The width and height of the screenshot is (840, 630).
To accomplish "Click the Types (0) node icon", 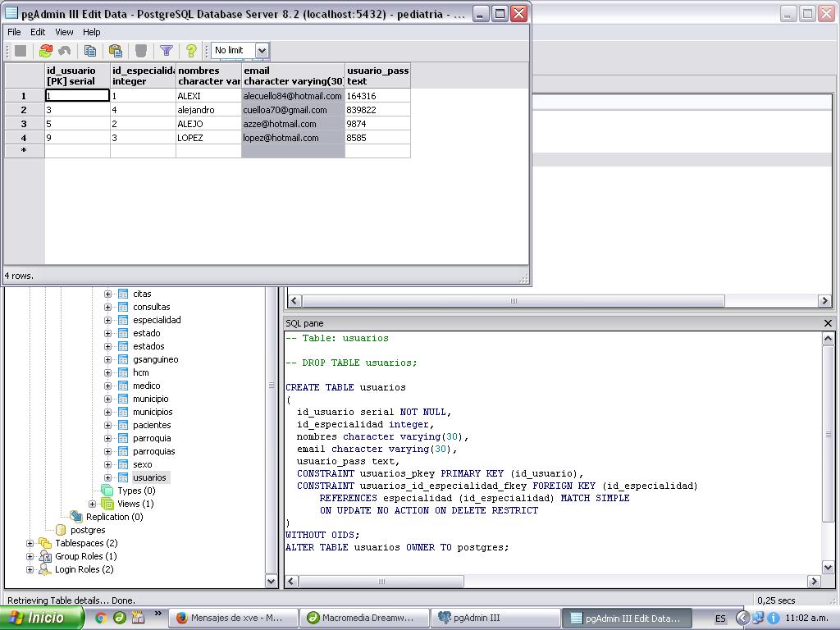I will (107, 491).
